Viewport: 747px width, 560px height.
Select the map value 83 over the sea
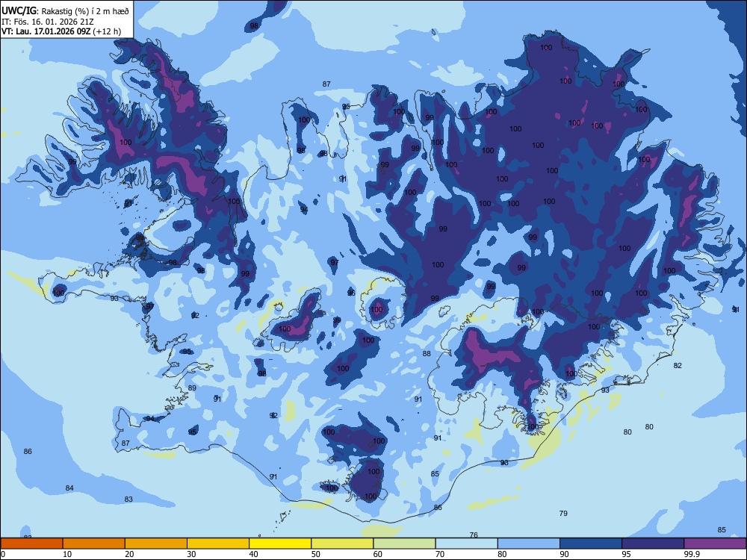[128, 499]
